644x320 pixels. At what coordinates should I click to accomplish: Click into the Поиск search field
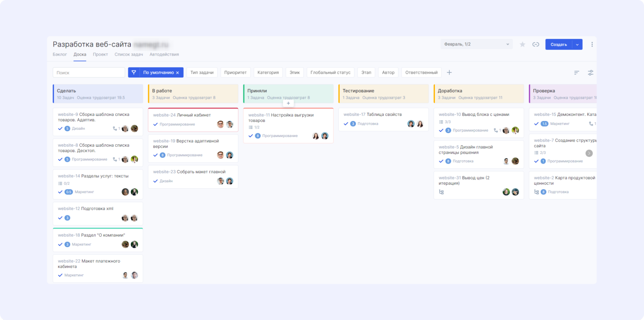(89, 73)
